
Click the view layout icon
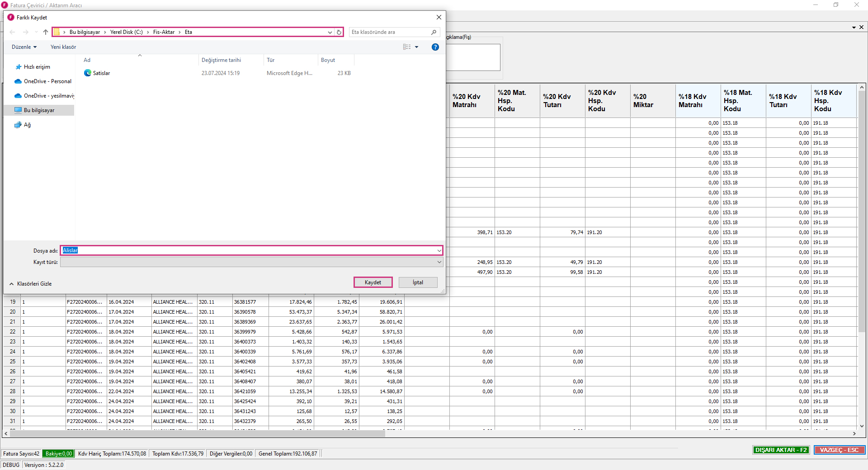point(407,47)
